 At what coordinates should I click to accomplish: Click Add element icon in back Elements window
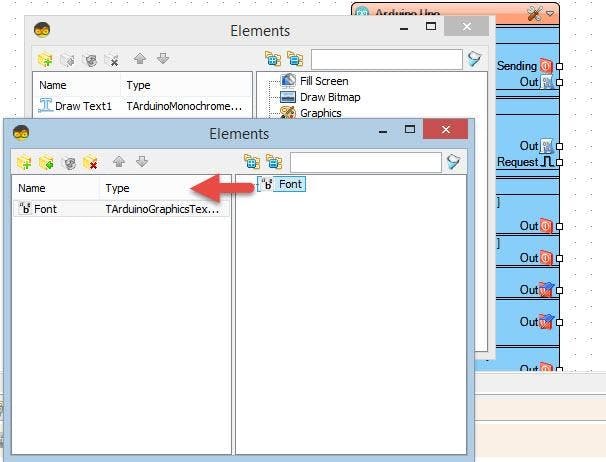[45, 60]
